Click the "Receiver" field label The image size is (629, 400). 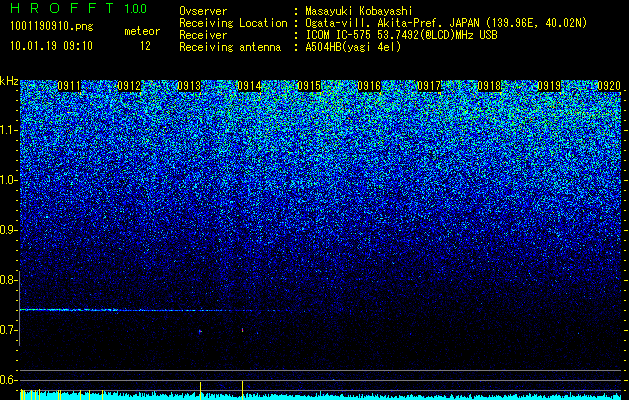[203, 35]
